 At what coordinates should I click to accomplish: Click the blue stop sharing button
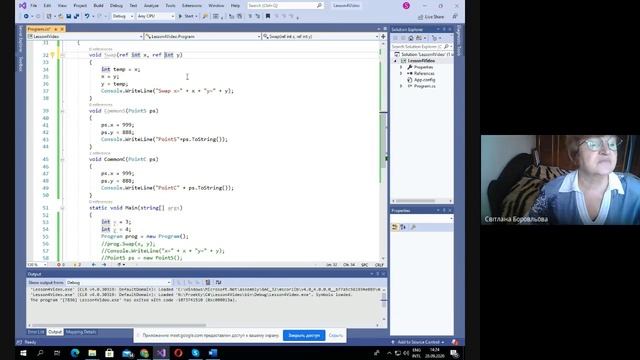tap(304, 336)
